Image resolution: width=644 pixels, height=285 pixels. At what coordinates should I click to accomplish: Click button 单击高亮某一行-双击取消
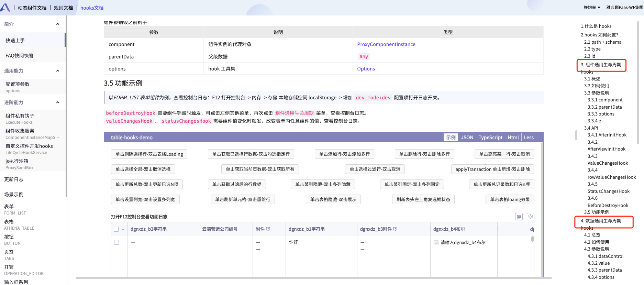click(x=504, y=154)
